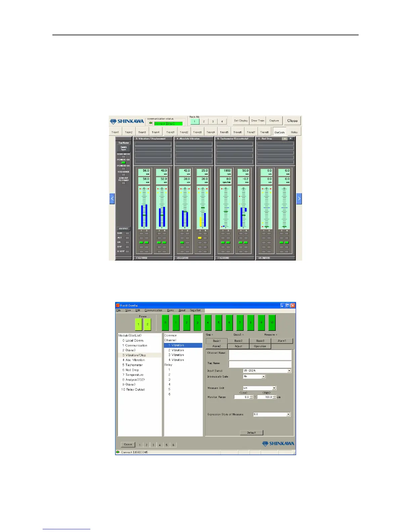Select slot 5 green module button

tap(219, 322)
